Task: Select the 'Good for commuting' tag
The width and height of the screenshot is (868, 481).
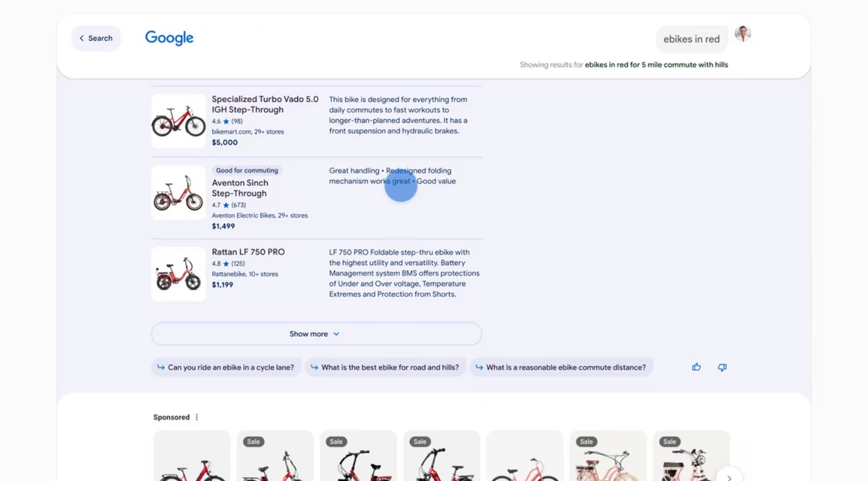Action: [247, 171]
